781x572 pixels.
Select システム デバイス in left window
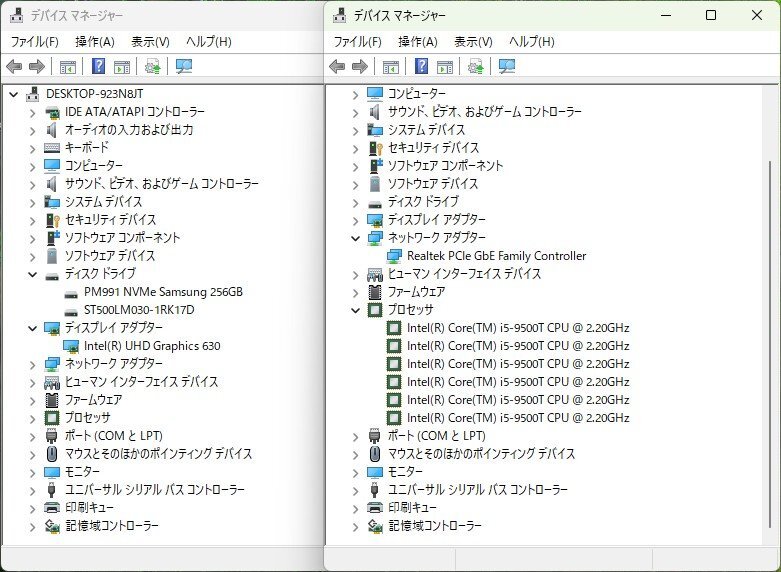(x=104, y=201)
